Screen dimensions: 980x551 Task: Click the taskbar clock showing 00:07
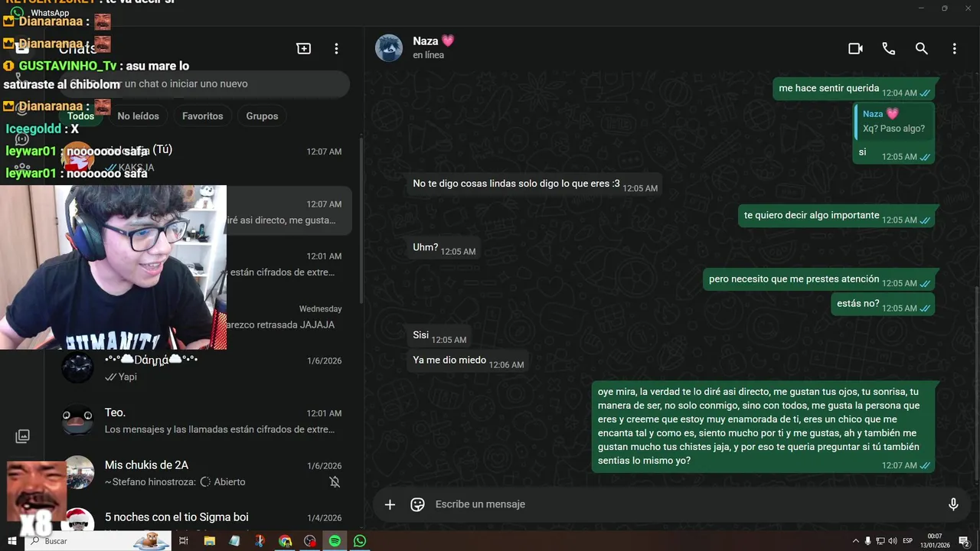935,541
